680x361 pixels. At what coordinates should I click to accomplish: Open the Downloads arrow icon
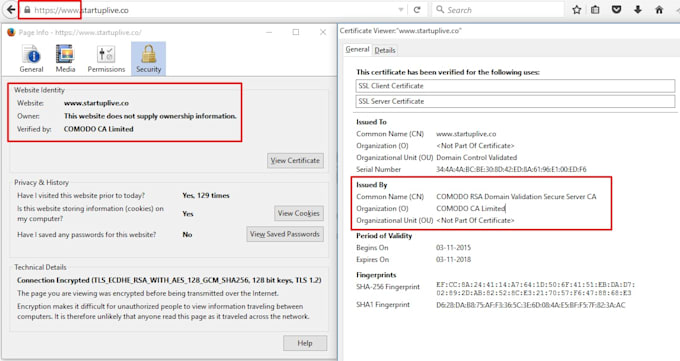click(638, 10)
